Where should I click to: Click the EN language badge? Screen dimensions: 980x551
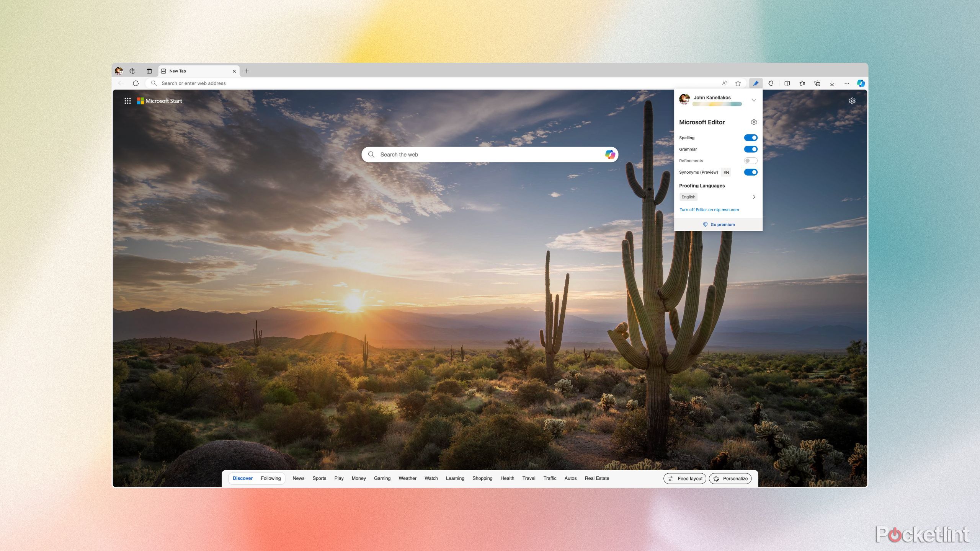tap(726, 173)
